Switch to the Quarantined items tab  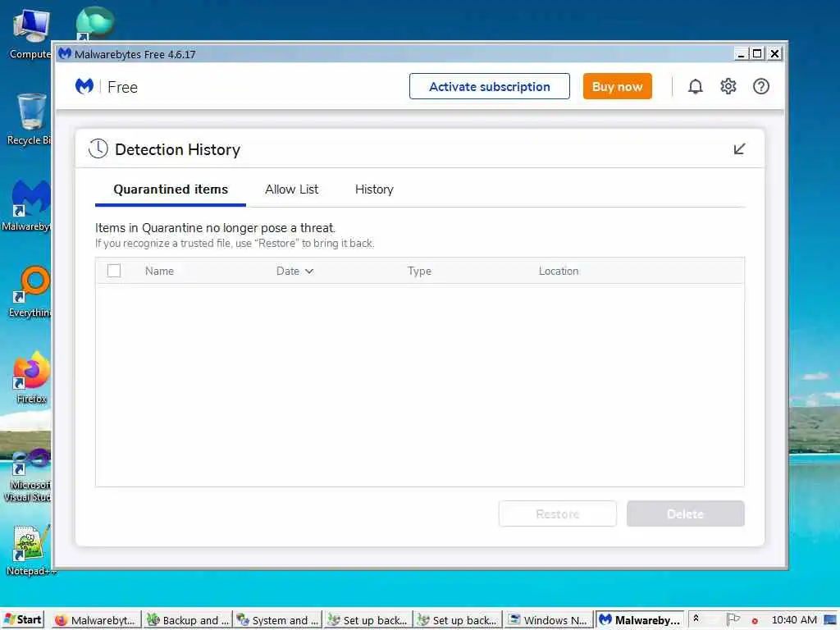tap(171, 189)
